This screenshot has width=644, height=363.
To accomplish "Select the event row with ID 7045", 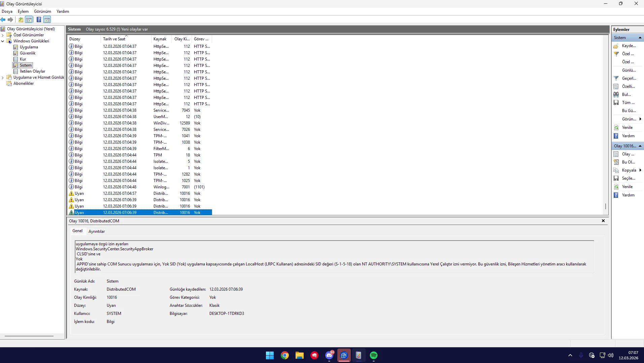I will pos(140,110).
